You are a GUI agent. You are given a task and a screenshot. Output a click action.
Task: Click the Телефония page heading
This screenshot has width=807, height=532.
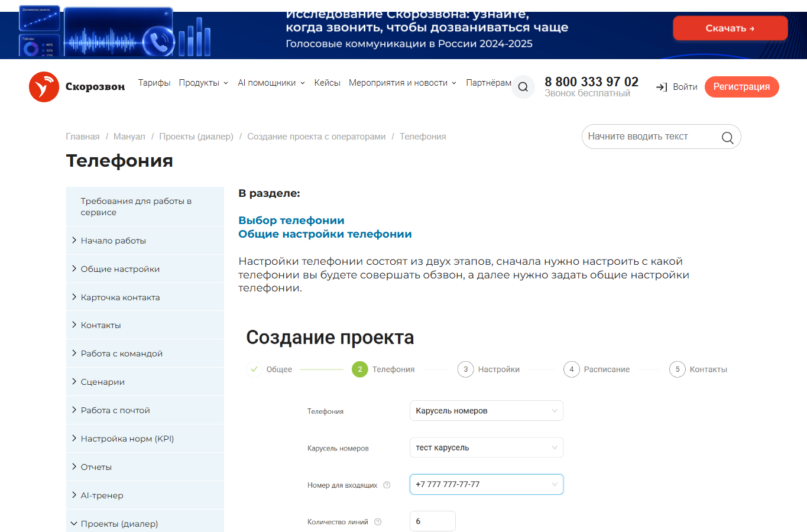point(119,161)
